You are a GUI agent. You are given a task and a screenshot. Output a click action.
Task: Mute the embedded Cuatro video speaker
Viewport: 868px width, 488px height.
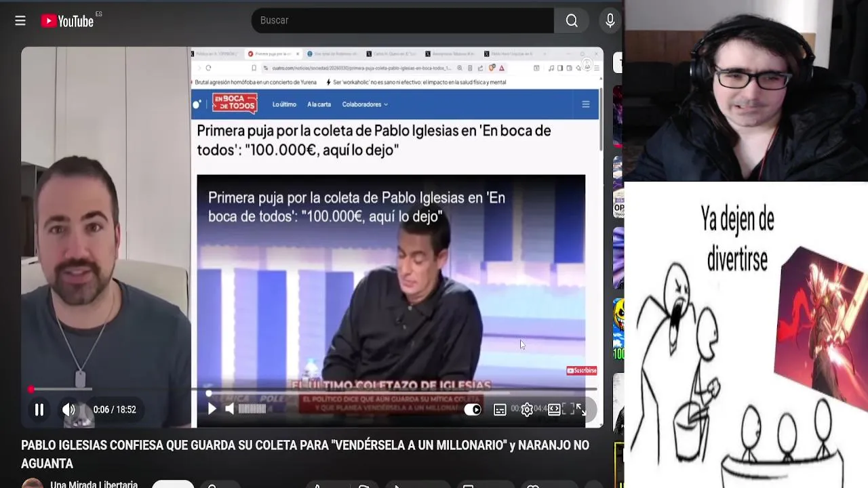click(229, 409)
